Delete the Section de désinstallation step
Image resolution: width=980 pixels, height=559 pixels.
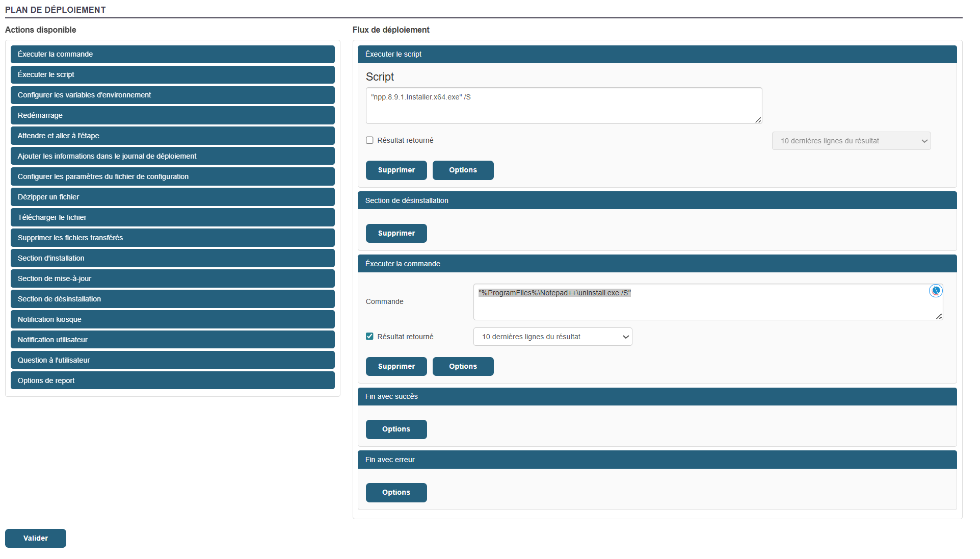[396, 233]
